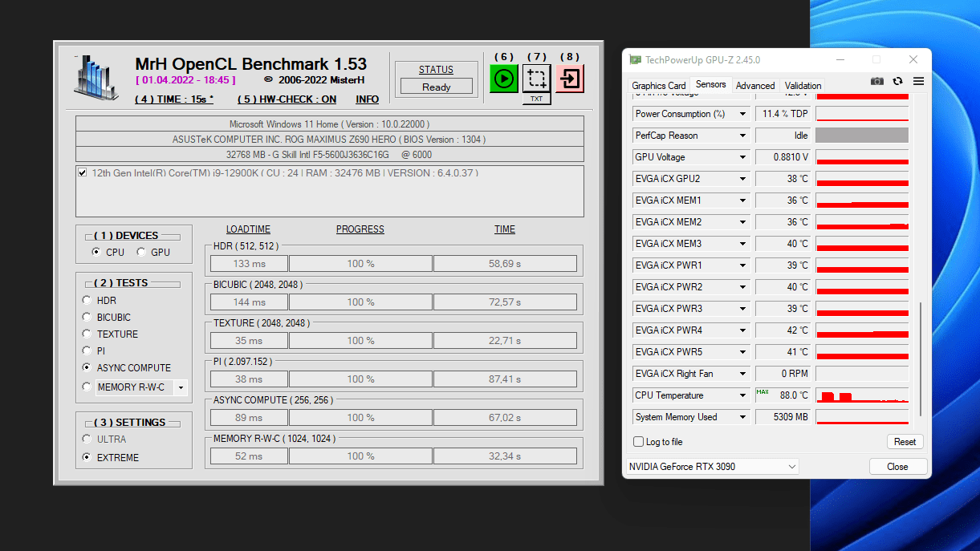Start the benchmark with green play icon
The image size is (980, 551).
(504, 78)
